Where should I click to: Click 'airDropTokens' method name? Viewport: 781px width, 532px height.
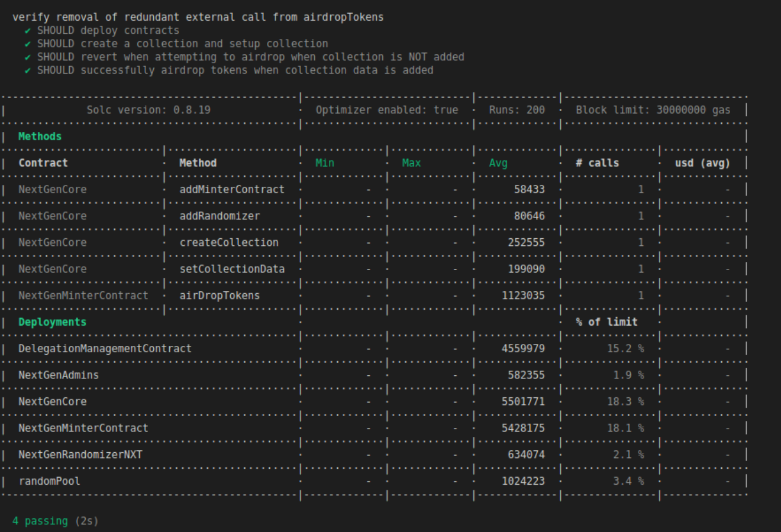click(x=220, y=296)
